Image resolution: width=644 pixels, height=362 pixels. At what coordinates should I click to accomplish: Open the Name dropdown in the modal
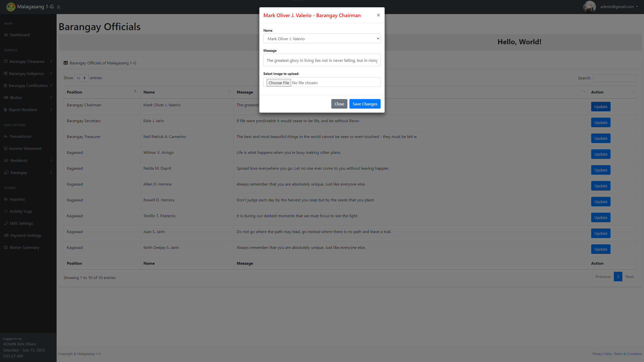[x=322, y=38]
